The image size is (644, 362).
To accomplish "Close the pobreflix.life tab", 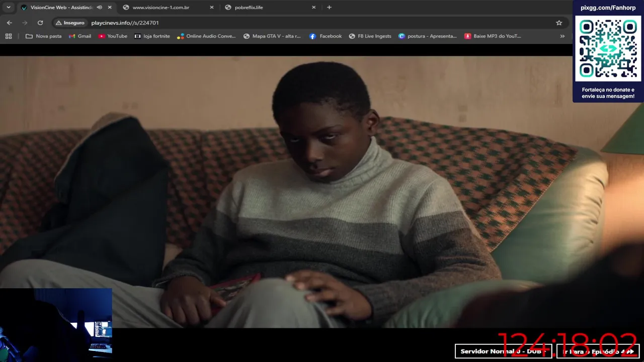I will tap(314, 8).
